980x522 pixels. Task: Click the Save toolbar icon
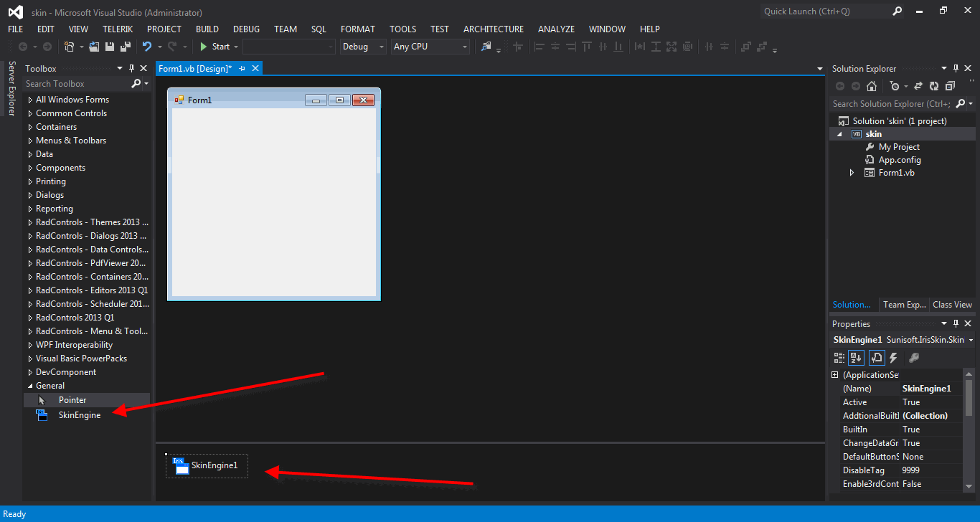(110, 47)
